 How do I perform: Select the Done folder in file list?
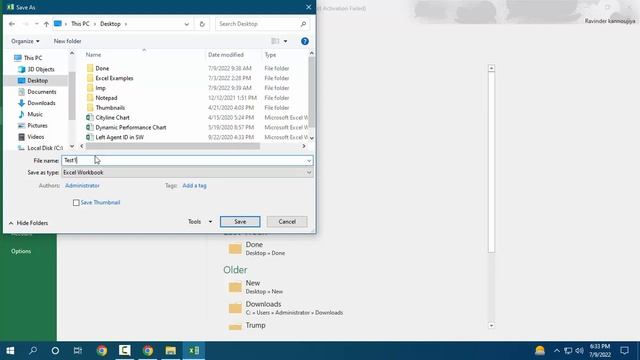click(102, 68)
